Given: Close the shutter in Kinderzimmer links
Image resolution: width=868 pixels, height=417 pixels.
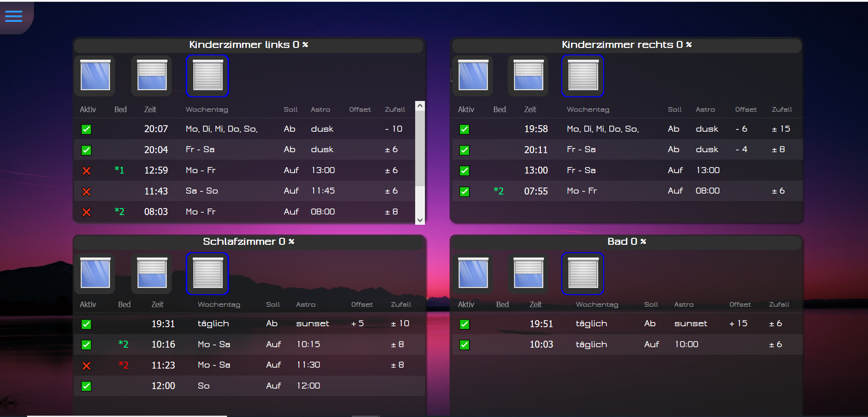Looking at the screenshot, I should [x=208, y=76].
